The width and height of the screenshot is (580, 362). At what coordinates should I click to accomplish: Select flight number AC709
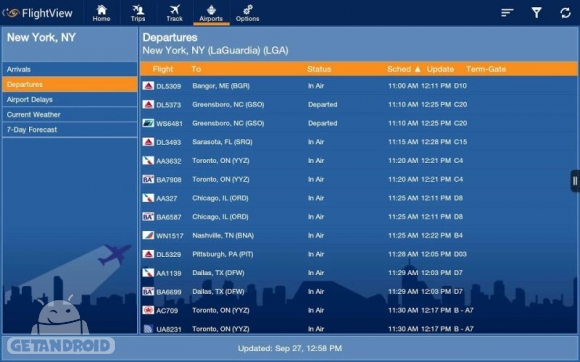pos(167,311)
